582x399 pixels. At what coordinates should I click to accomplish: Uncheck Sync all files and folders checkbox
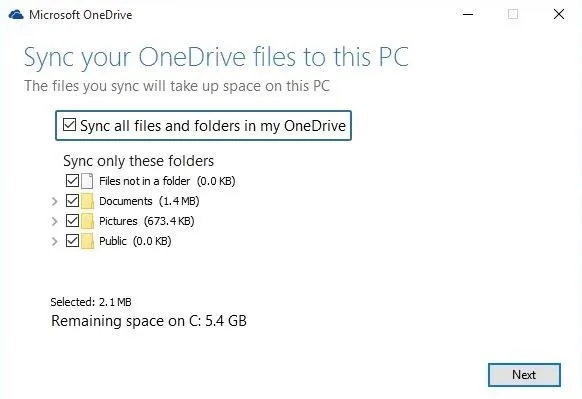69,125
